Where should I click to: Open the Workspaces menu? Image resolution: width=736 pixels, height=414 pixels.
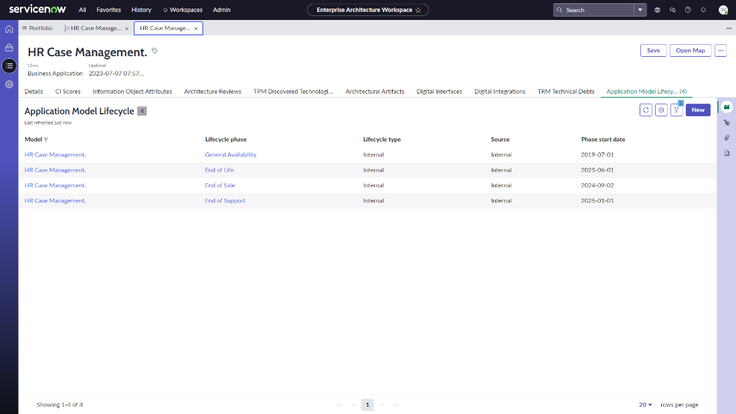tap(183, 10)
